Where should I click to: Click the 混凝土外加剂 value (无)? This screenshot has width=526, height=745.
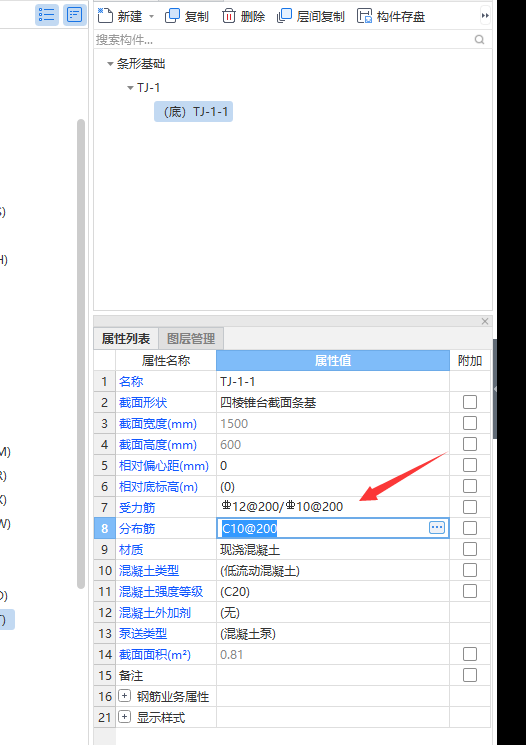pos(230,612)
